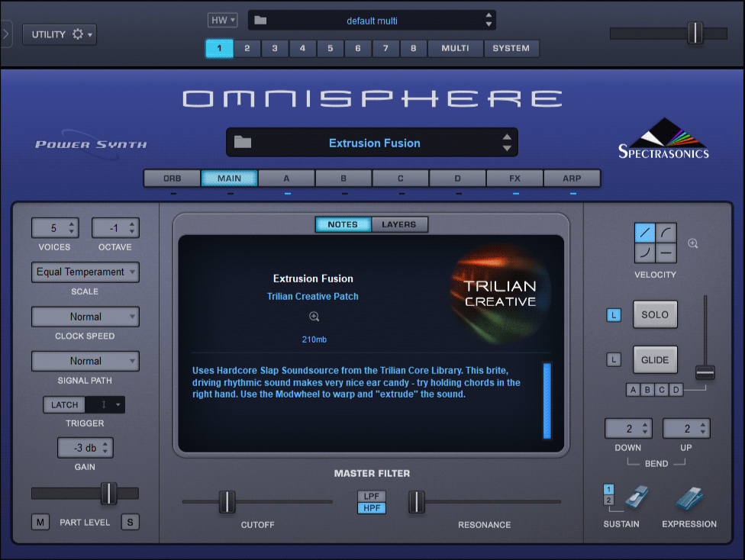Open the default multi selector

[372, 21]
